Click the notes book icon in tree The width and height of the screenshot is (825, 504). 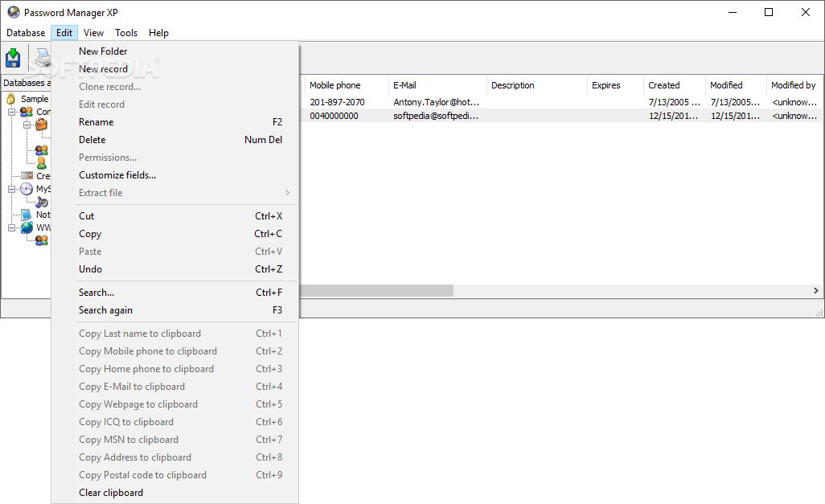click(27, 214)
